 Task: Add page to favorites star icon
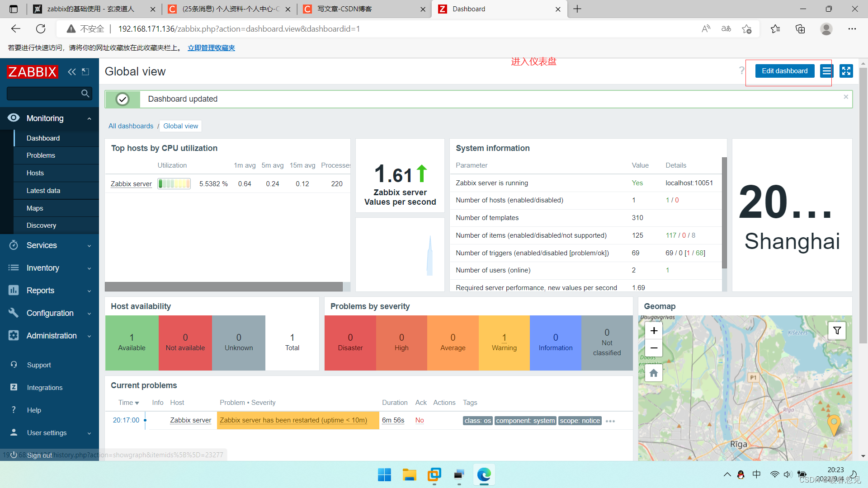pos(746,29)
